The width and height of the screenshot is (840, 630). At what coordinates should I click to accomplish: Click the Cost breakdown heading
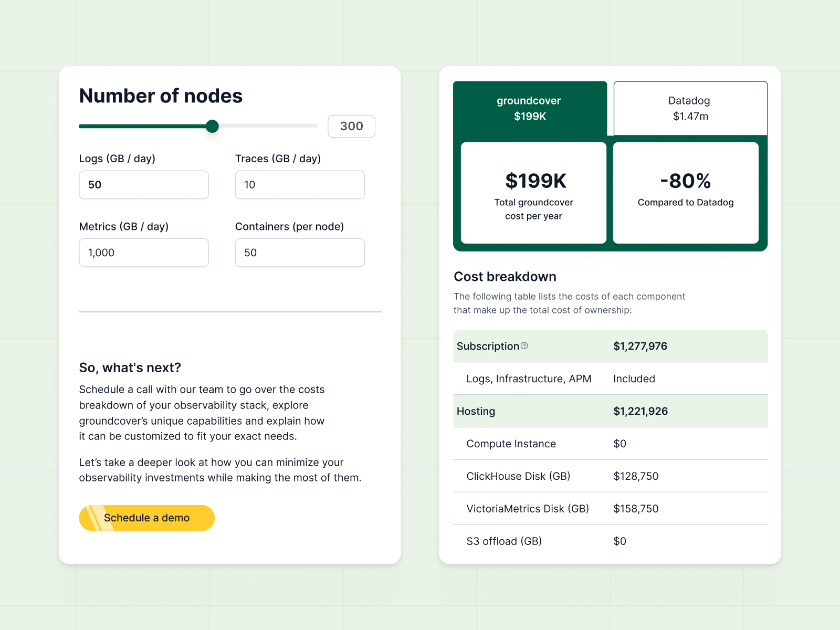pos(505,277)
